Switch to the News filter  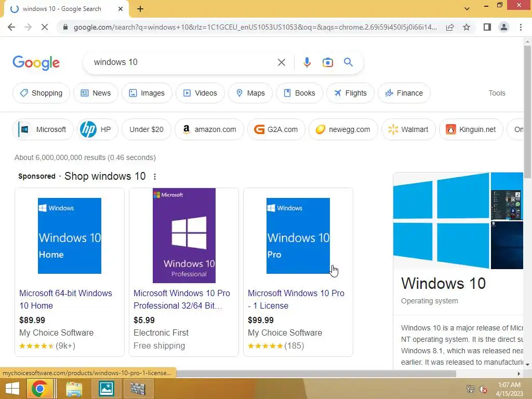point(96,93)
